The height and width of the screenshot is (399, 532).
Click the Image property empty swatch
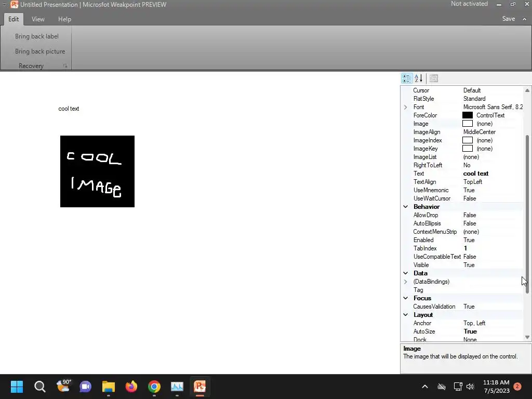(467, 124)
